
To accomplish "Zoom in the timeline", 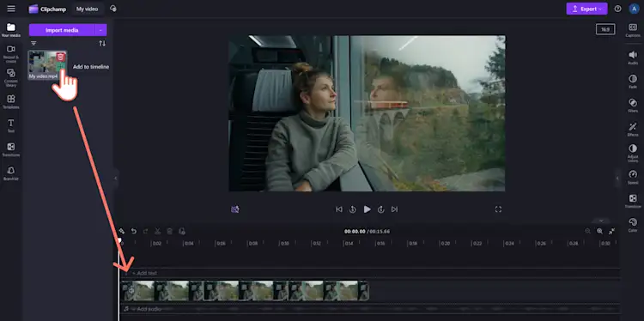I will [x=599, y=231].
